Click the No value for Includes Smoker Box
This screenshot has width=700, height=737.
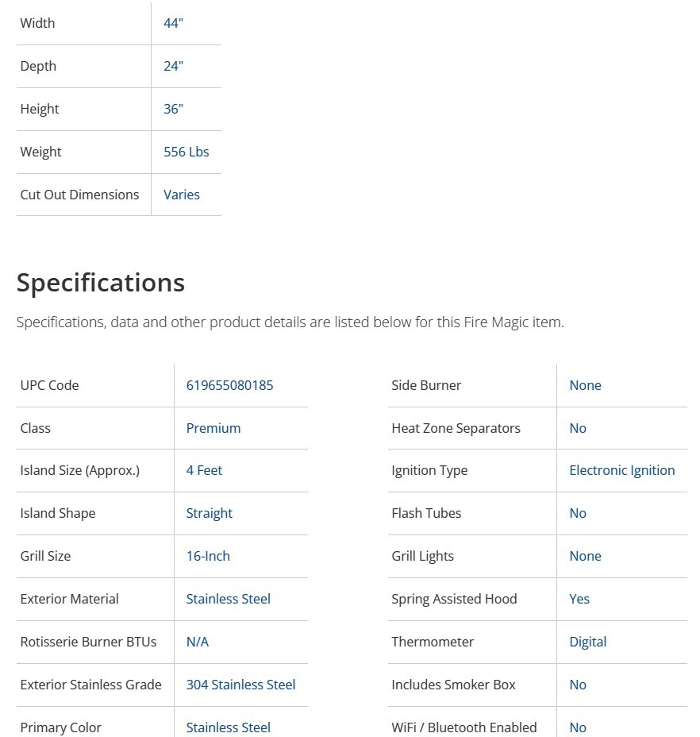click(x=578, y=685)
